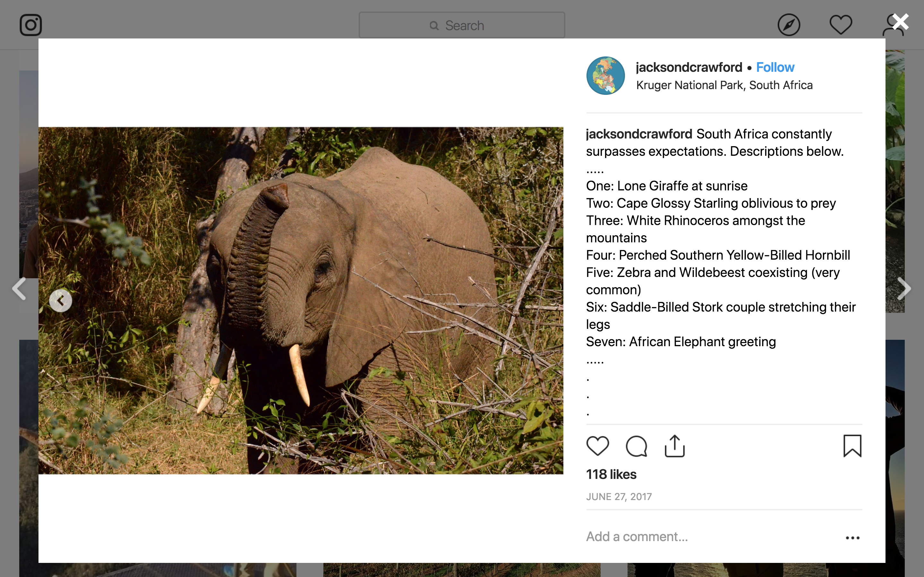This screenshot has height=577, width=924.
Task: Share the post via share icon
Action: (x=675, y=446)
